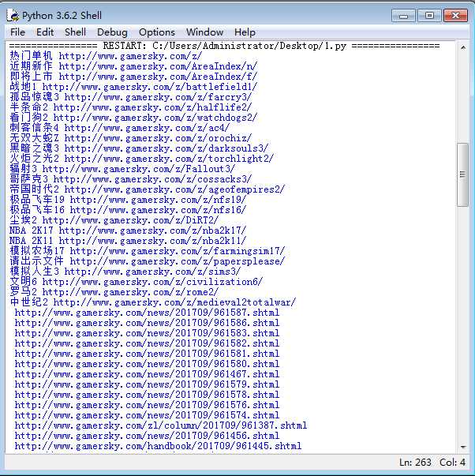Click the scrollbar up arrow
This screenshot has width=475, height=476.
coord(463,47)
